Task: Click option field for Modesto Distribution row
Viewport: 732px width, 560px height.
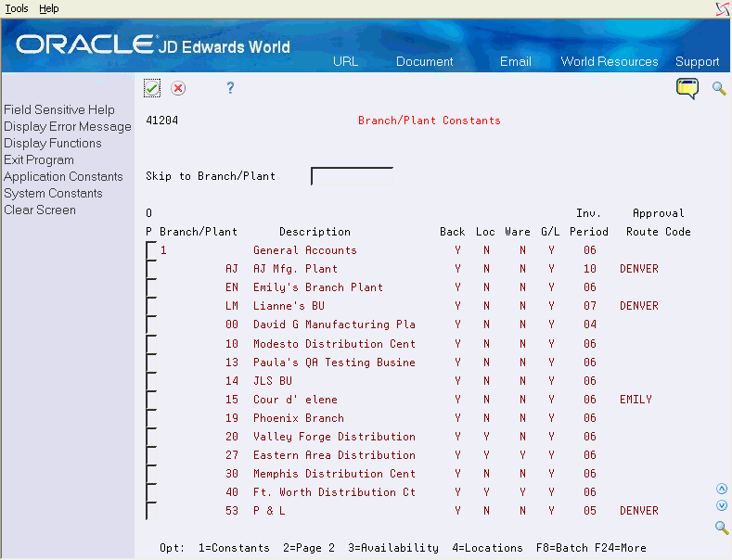Action: [x=151, y=344]
